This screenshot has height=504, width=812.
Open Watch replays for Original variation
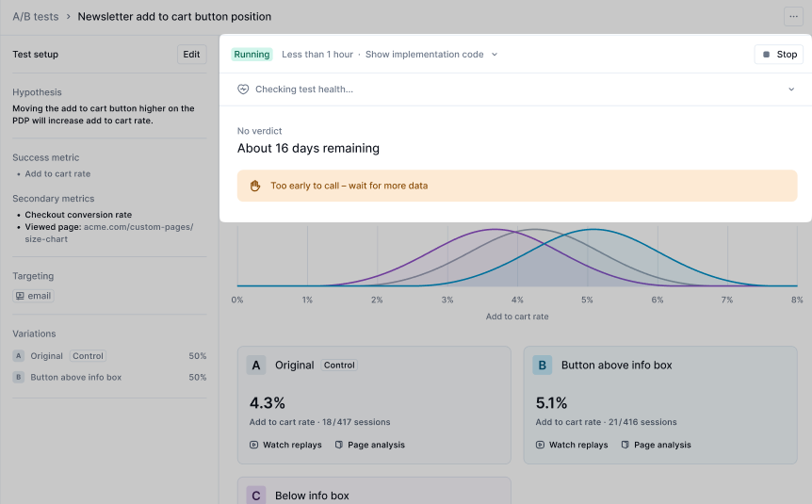pos(285,445)
